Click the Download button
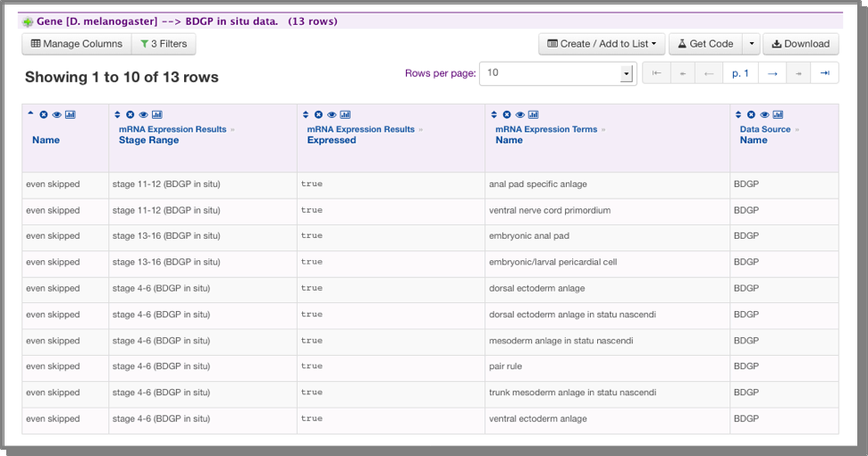The height and width of the screenshot is (456, 868). [x=800, y=44]
